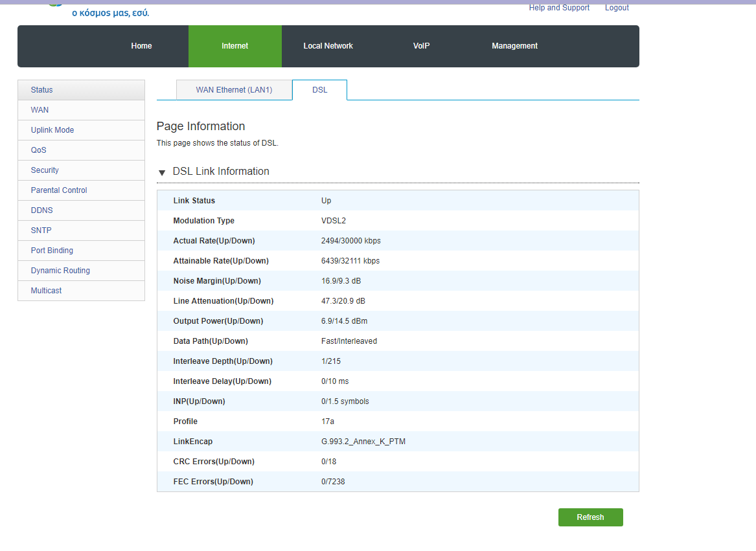Open Help and Support link
This screenshot has height=551, width=756.
(559, 8)
